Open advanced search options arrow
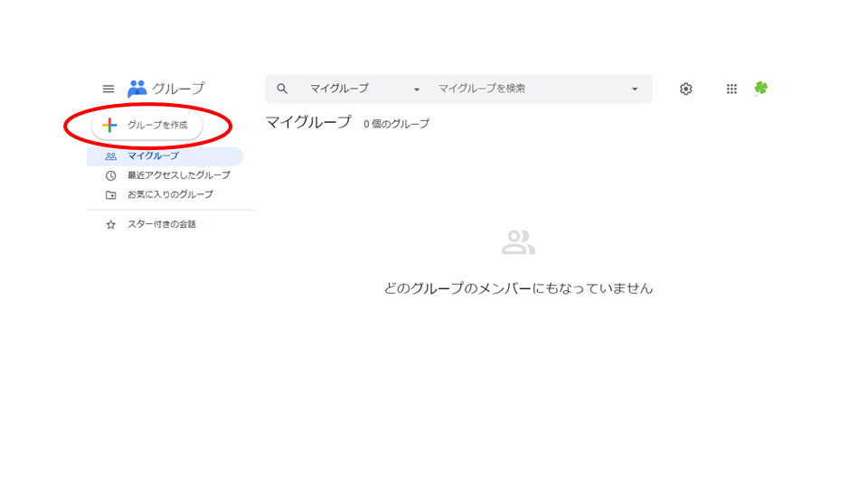Viewport: 868px width, 489px height. tap(635, 89)
